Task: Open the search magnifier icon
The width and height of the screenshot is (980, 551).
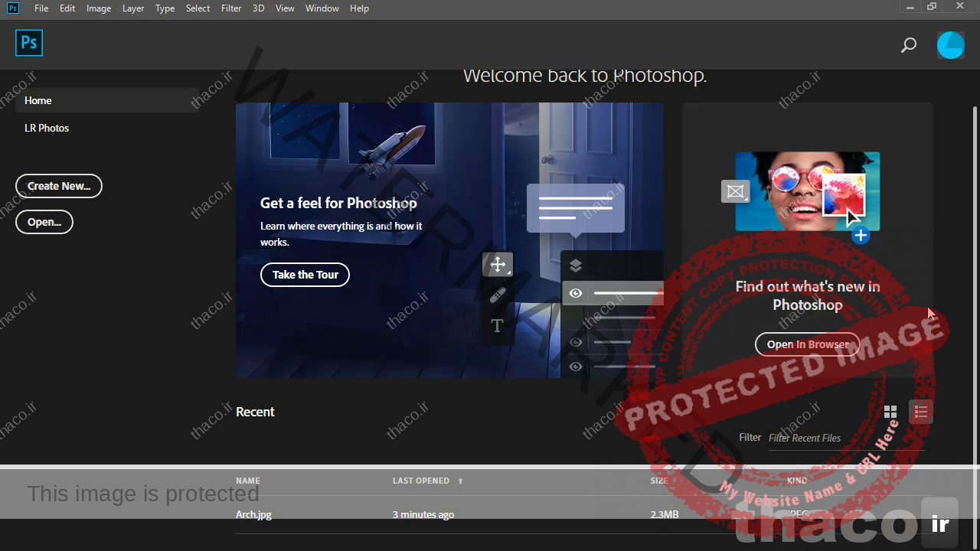Action: coord(909,45)
